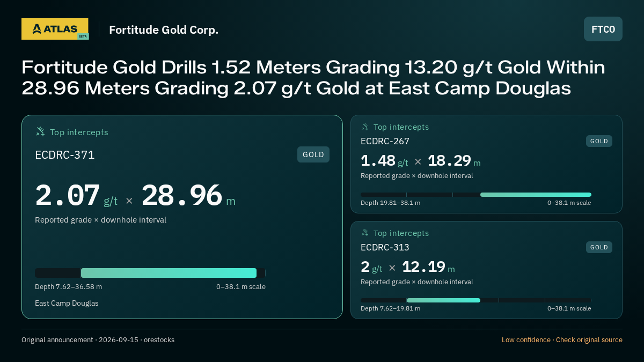Screen dimensions: 644x362
Task: Click the Fortitude Gold Corp. company name
Action: click(x=164, y=29)
